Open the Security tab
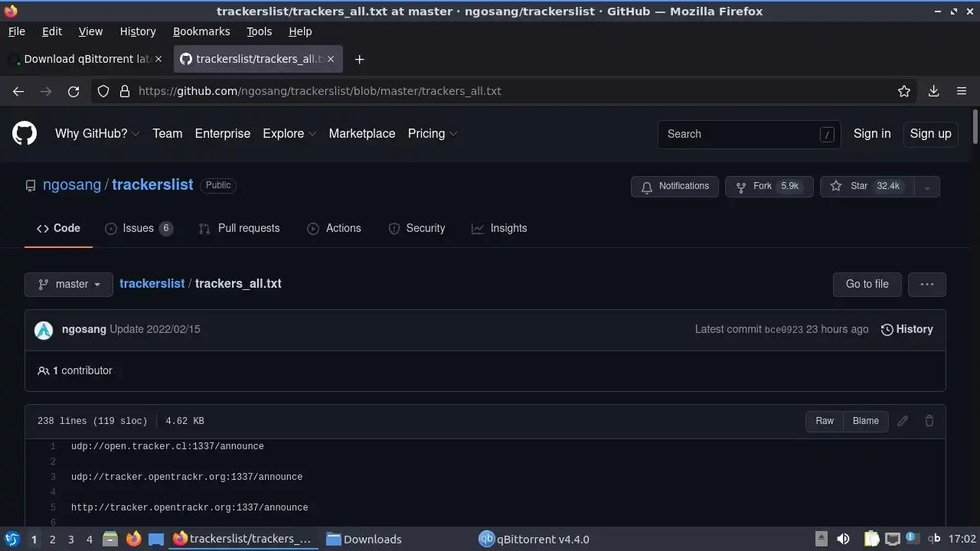Viewport: 980px width, 551px height. (x=416, y=228)
